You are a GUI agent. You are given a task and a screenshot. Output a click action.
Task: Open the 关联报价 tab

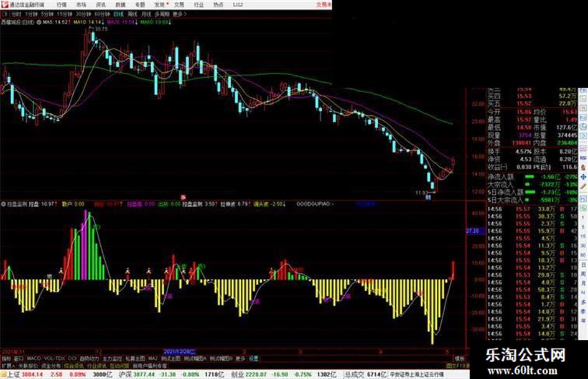(28, 365)
